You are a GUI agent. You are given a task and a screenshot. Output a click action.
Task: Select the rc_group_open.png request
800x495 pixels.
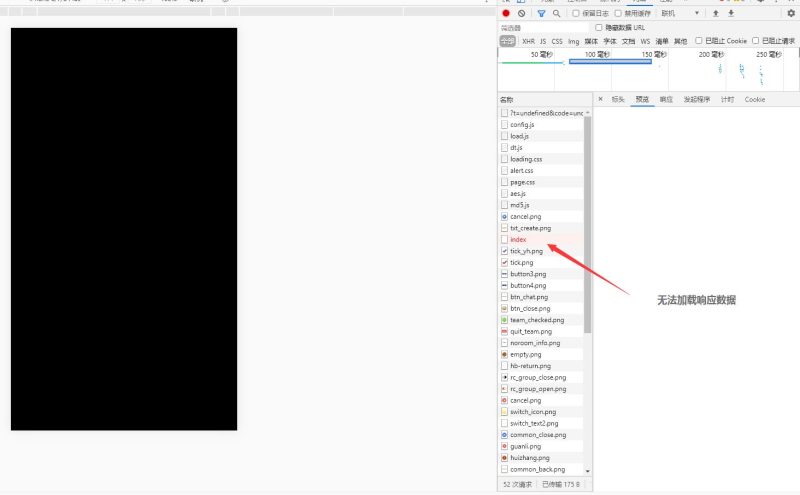[x=541, y=389]
